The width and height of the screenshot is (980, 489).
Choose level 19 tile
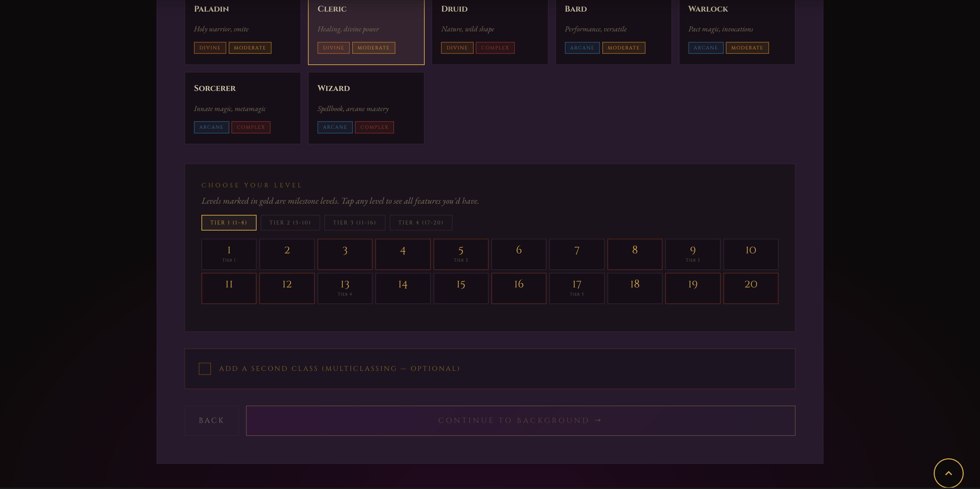point(693,288)
